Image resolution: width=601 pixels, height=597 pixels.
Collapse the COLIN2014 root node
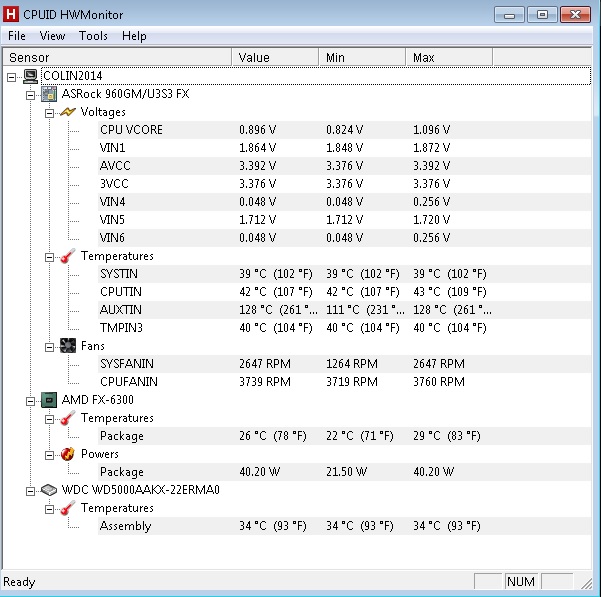click(x=11, y=77)
